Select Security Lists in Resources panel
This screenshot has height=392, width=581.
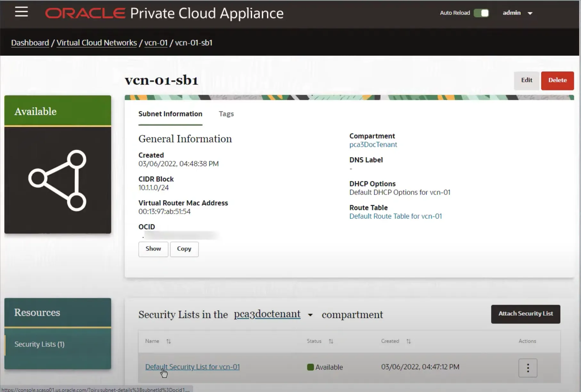click(x=39, y=344)
